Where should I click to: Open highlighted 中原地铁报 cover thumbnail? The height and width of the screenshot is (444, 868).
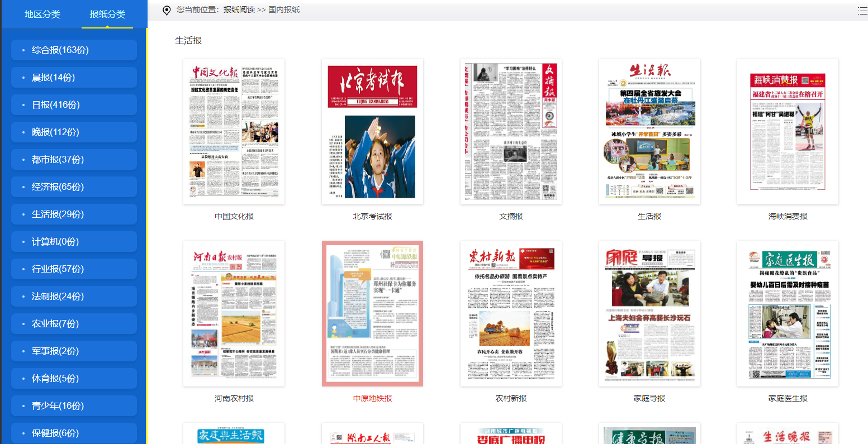[372, 314]
